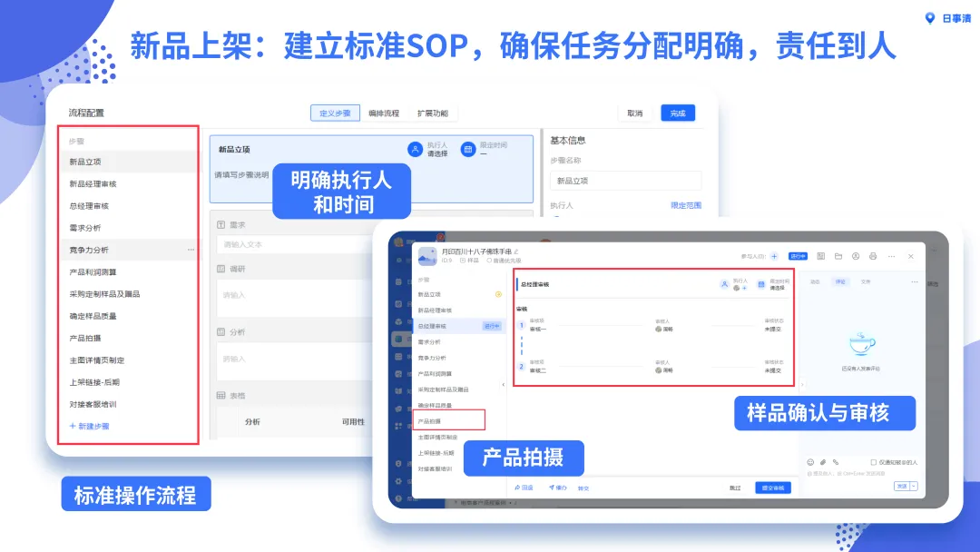Open the folder icon in task window header

coord(838,256)
